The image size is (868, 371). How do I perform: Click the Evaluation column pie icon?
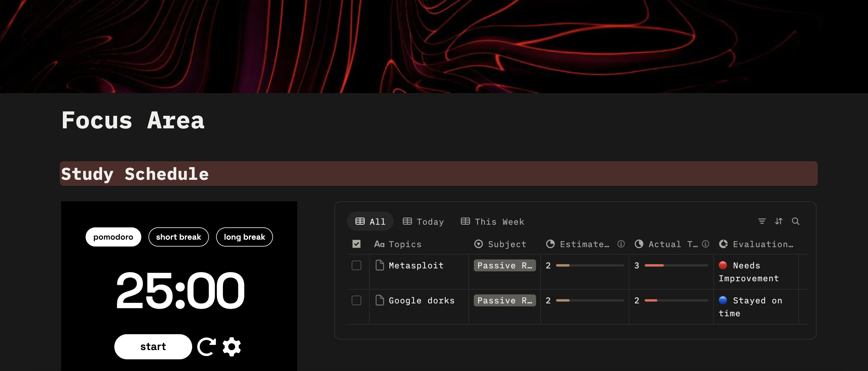tap(723, 244)
